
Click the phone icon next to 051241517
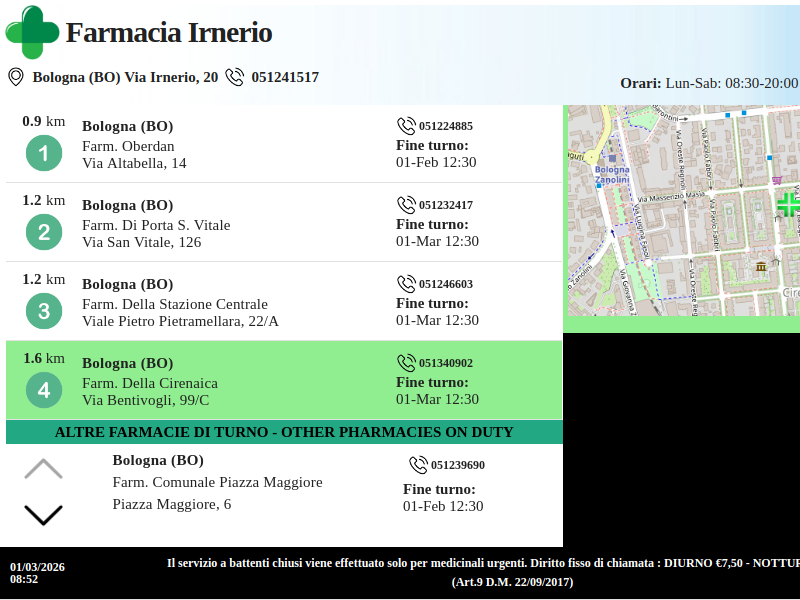235,77
